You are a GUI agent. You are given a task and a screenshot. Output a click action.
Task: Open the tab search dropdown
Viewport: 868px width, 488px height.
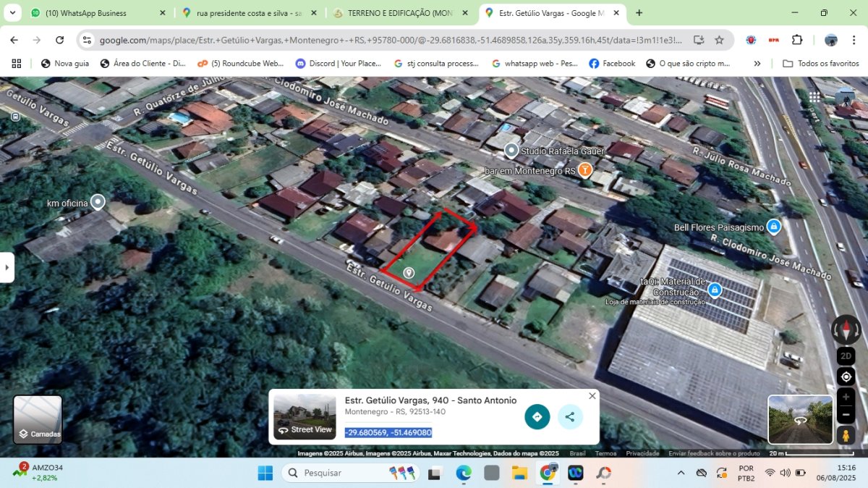(12, 13)
